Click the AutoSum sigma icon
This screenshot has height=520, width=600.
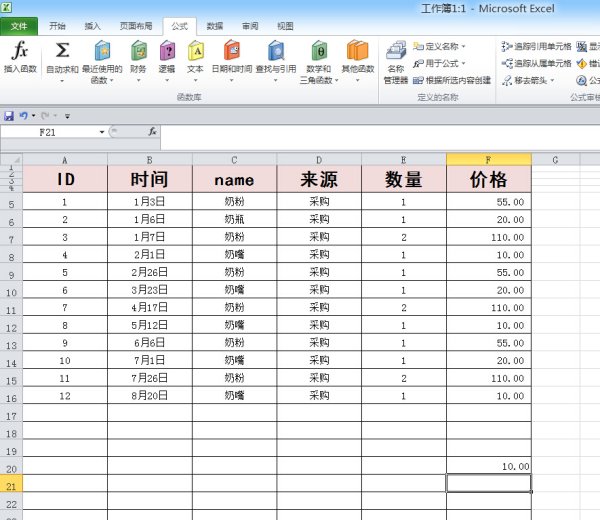coord(62,52)
